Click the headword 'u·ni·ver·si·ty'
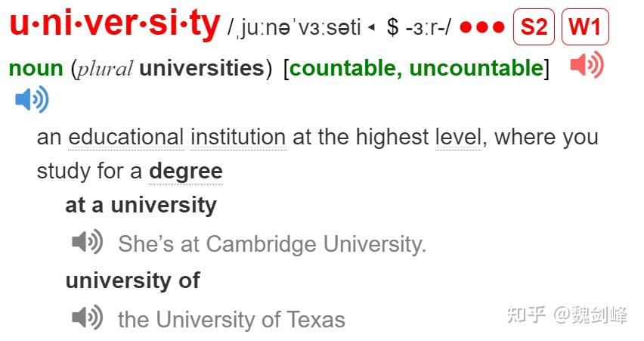Viewport: 644px width, 341px height. (x=115, y=24)
